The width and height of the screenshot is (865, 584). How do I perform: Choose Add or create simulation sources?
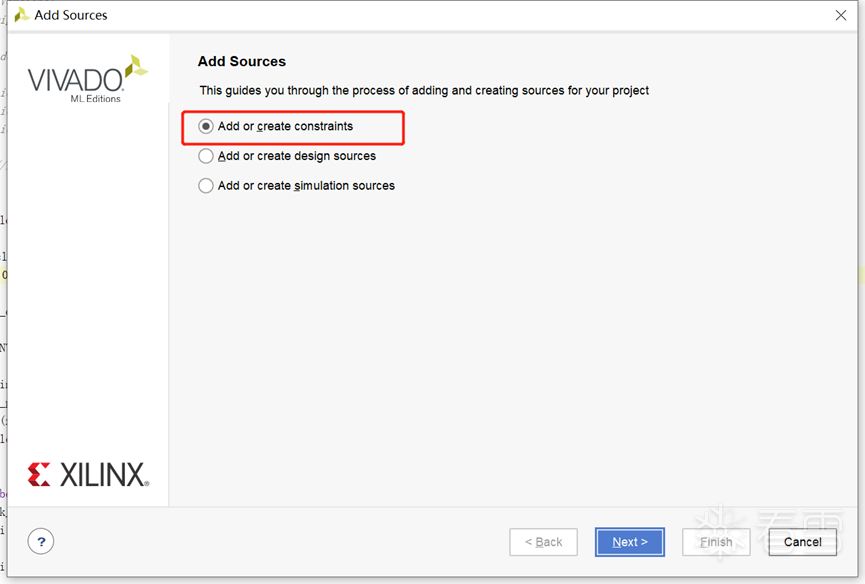pyautogui.click(x=206, y=186)
